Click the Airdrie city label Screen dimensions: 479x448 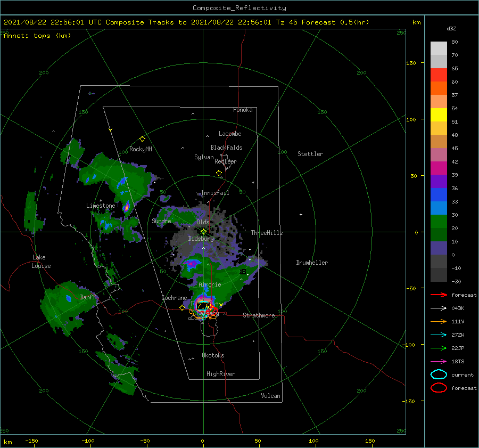210,284
